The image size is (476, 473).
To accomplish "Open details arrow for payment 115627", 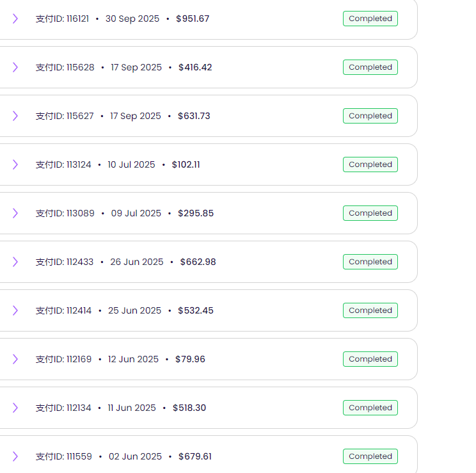I will click(15, 116).
